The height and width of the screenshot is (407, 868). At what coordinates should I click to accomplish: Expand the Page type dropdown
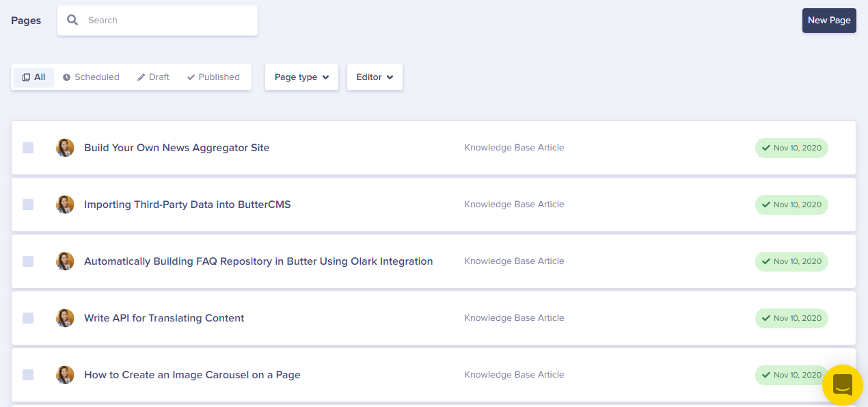[x=301, y=77]
